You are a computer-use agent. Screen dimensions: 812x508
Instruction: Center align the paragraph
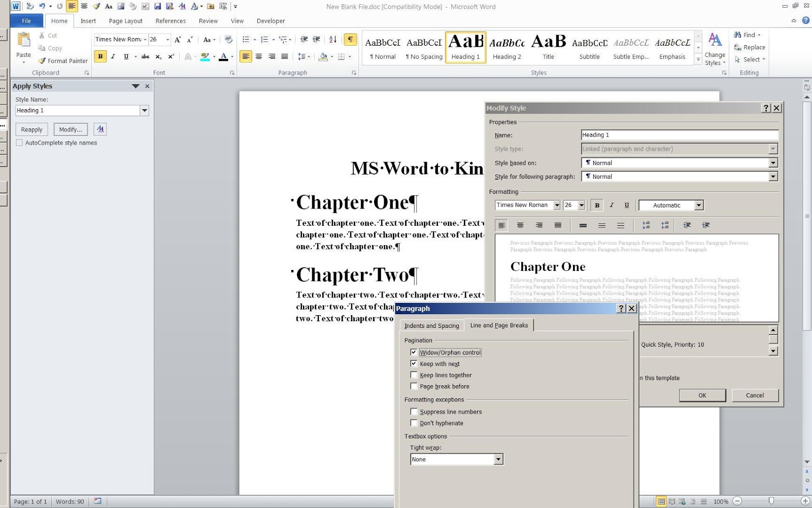point(259,56)
